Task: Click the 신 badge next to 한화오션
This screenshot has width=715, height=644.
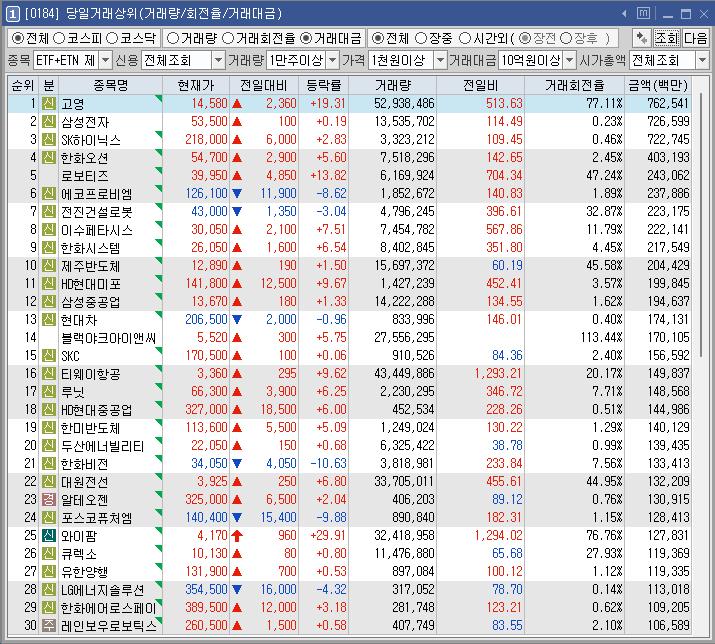Action: [x=48, y=158]
